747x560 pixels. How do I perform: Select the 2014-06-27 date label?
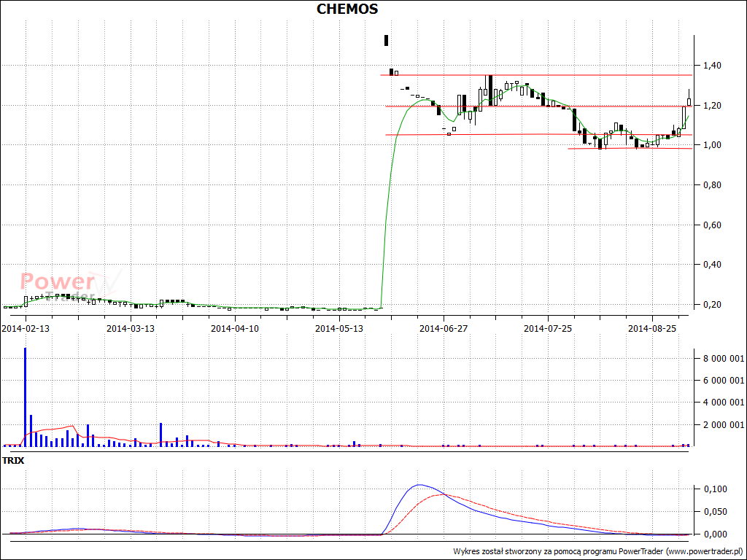(x=443, y=329)
